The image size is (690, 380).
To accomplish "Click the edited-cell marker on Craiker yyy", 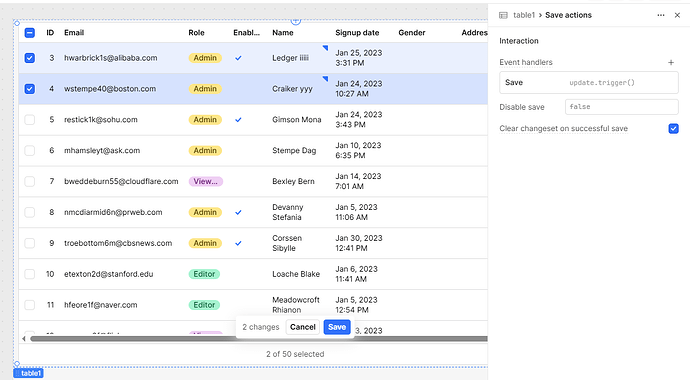I will coord(325,79).
